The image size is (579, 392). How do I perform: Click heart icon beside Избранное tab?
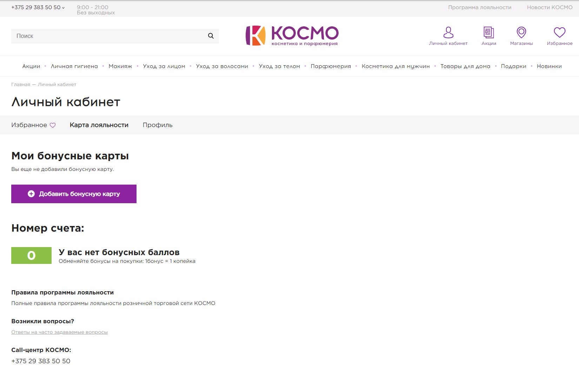pos(53,125)
